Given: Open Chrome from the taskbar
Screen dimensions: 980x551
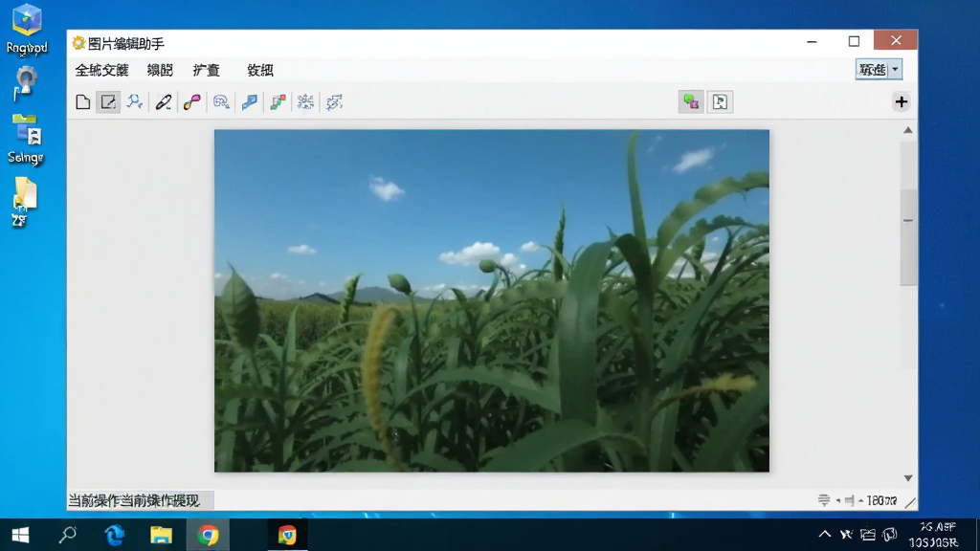Looking at the screenshot, I should point(208,536).
